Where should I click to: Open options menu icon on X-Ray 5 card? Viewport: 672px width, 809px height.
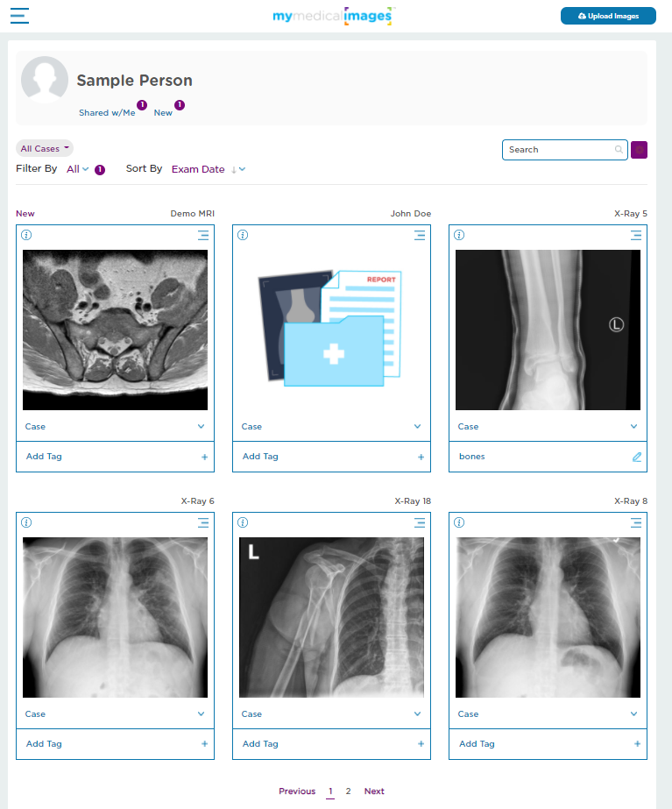coord(636,235)
